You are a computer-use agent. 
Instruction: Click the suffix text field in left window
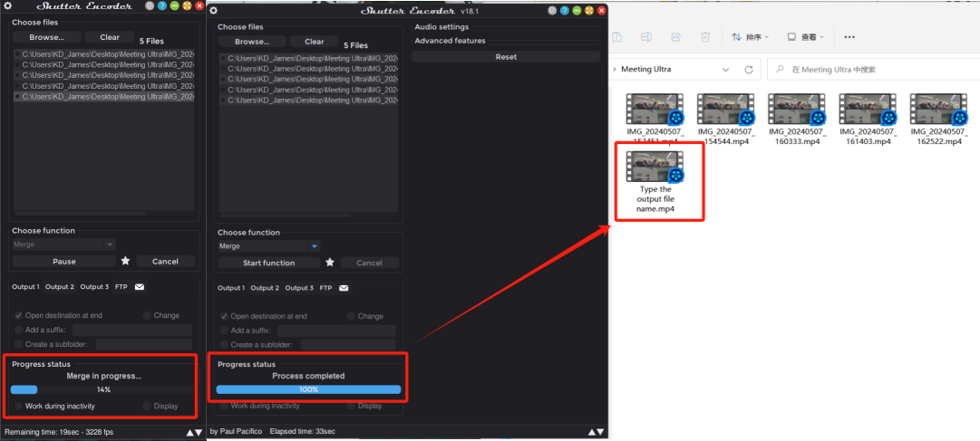[132, 330]
